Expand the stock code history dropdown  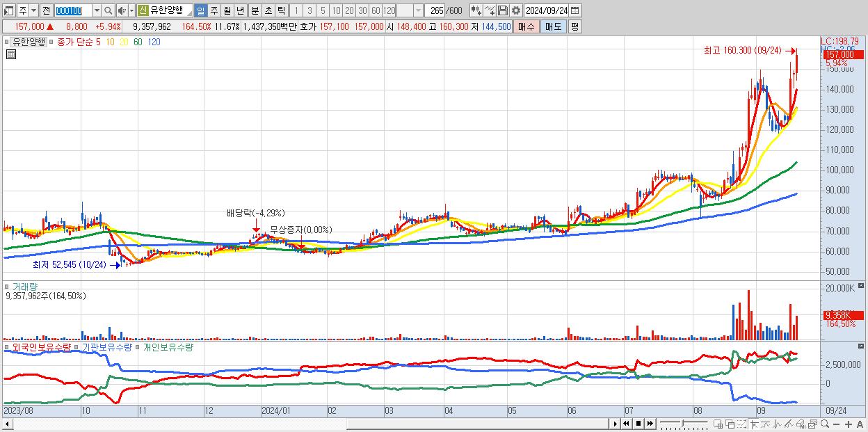pyautogui.click(x=97, y=10)
